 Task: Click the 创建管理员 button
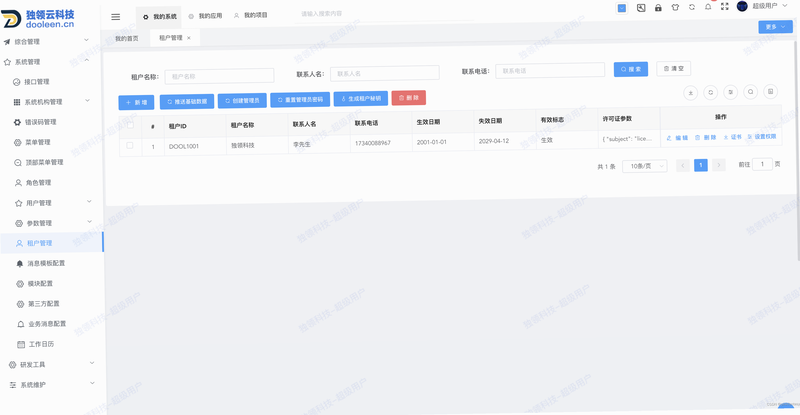pos(242,101)
